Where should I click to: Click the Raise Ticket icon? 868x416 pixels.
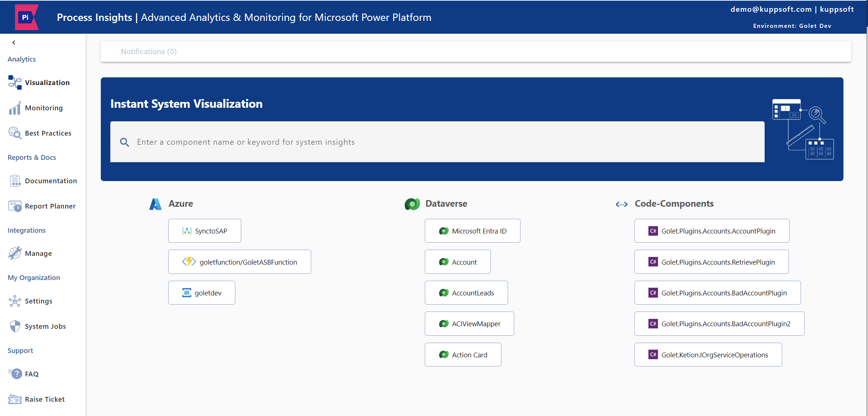pyautogui.click(x=15, y=399)
